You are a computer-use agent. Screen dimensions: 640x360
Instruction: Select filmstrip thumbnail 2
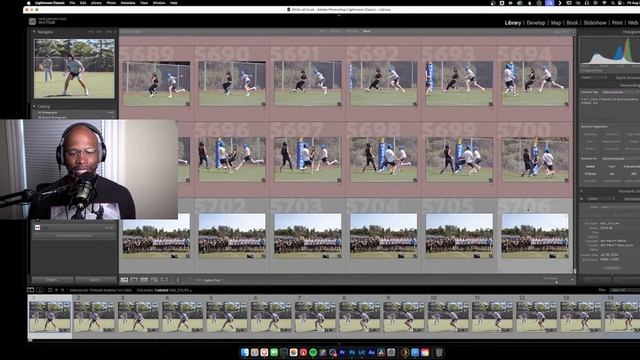point(94,317)
